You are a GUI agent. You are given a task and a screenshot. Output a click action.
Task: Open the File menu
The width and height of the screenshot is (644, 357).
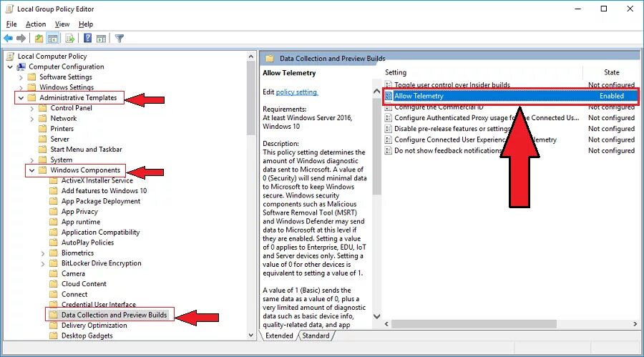[x=11, y=24]
